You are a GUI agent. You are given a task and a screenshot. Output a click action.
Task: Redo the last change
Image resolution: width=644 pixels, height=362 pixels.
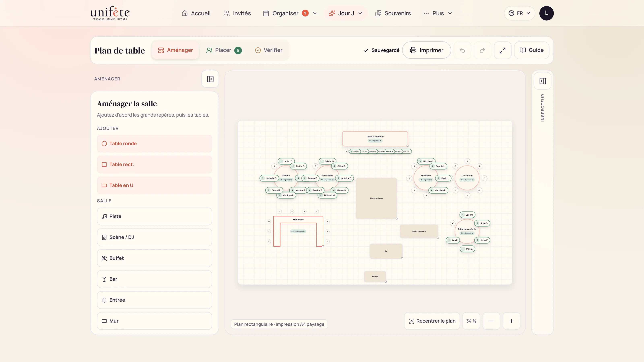pos(482,50)
